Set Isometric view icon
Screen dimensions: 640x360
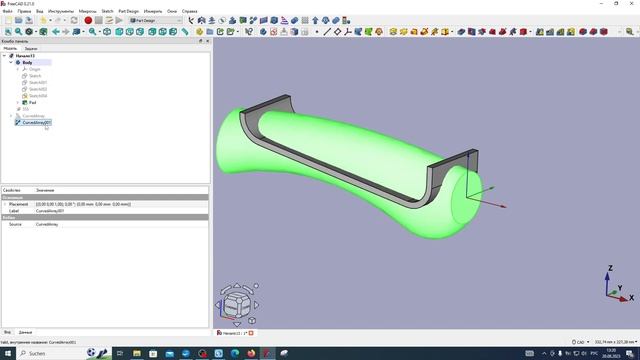click(x=107, y=32)
